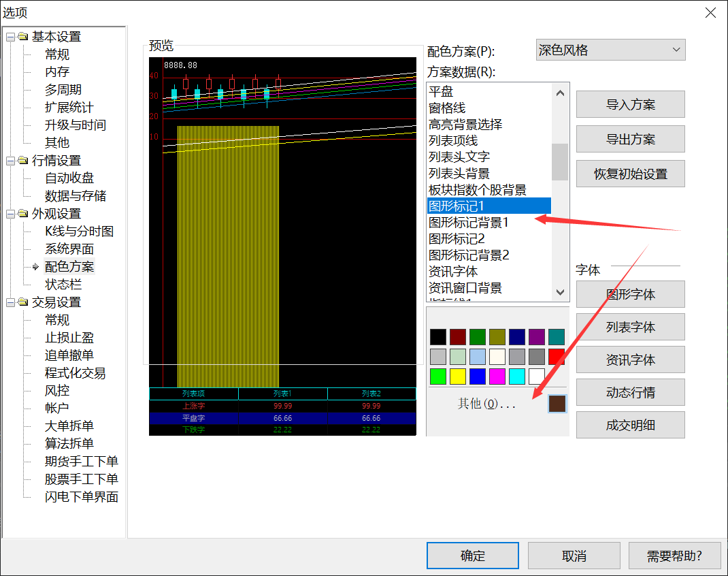Pick the black color swatch

click(438, 337)
